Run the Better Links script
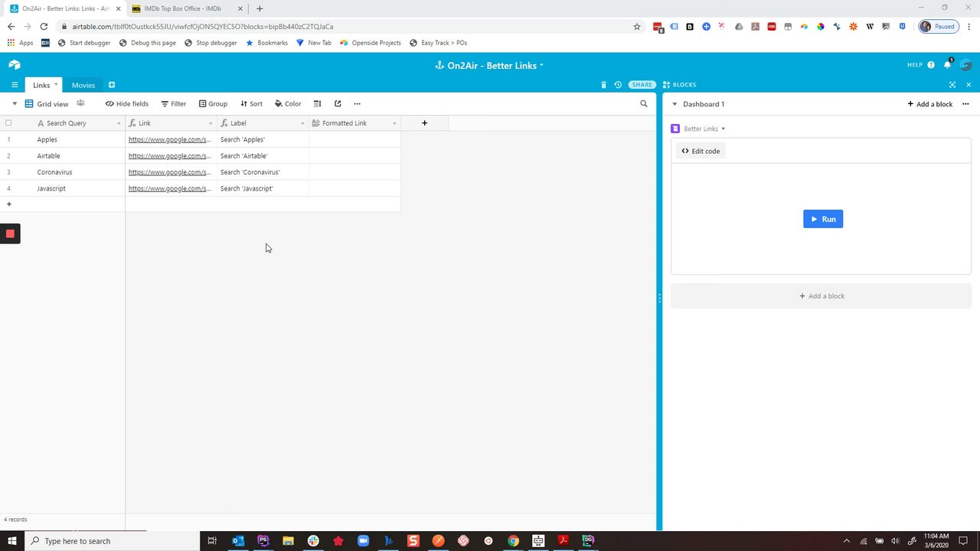The width and height of the screenshot is (980, 551). coord(823,219)
